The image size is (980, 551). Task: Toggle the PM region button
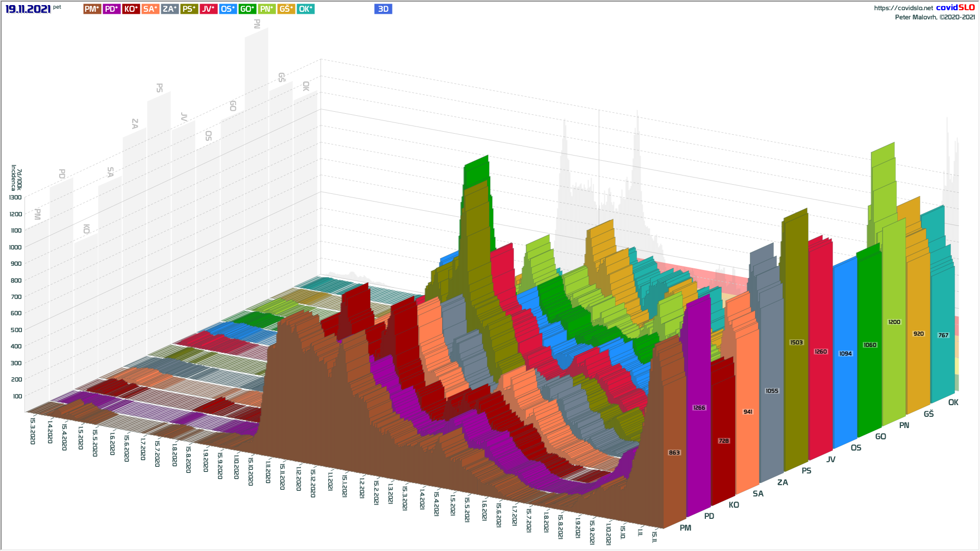coord(92,9)
